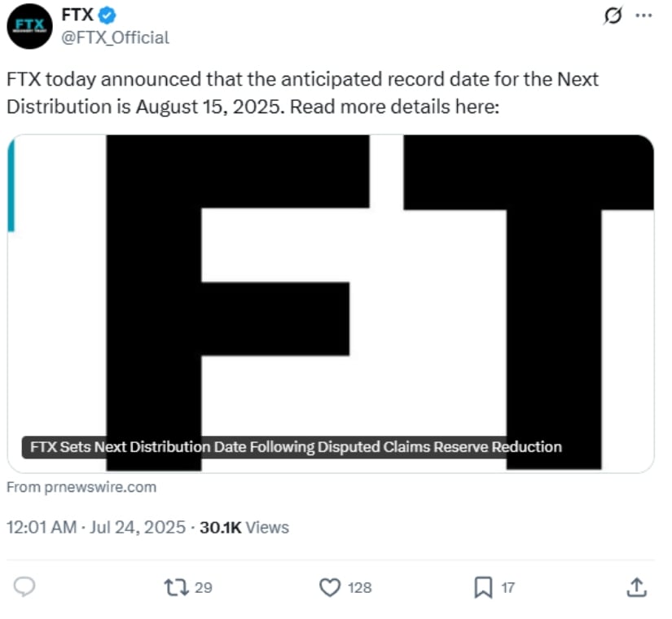Click the blue verified badge
This screenshot has height=619, width=672.
pos(108,15)
